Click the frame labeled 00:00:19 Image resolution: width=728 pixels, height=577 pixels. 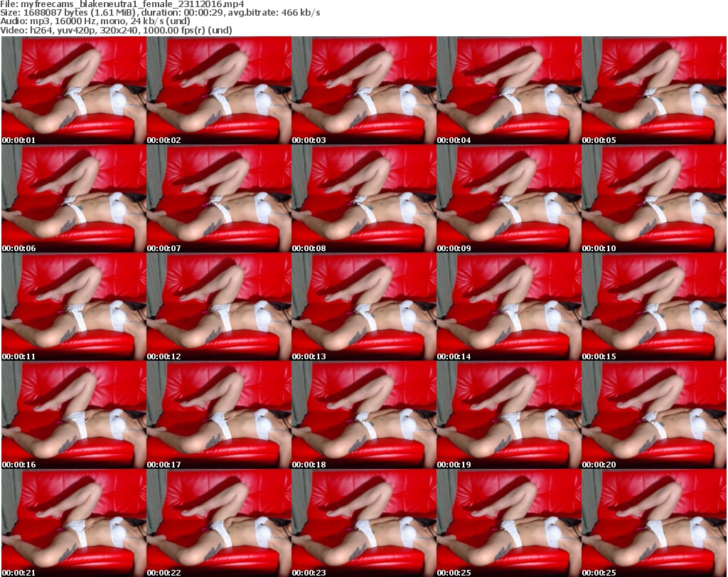(x=509, y=415)
